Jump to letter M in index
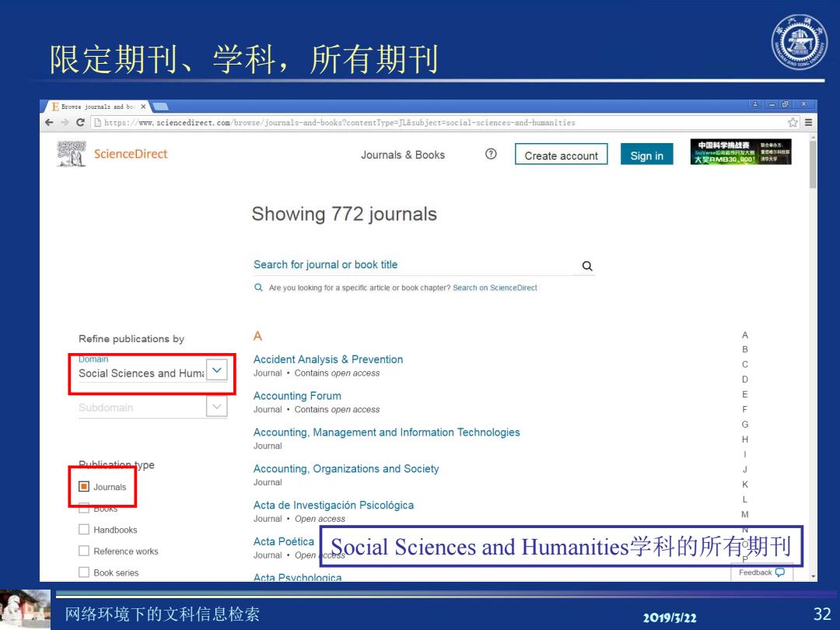 [744, 514]
